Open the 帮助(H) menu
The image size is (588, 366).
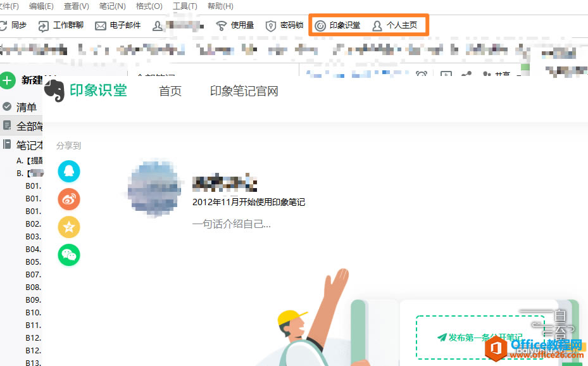[220, 6]
